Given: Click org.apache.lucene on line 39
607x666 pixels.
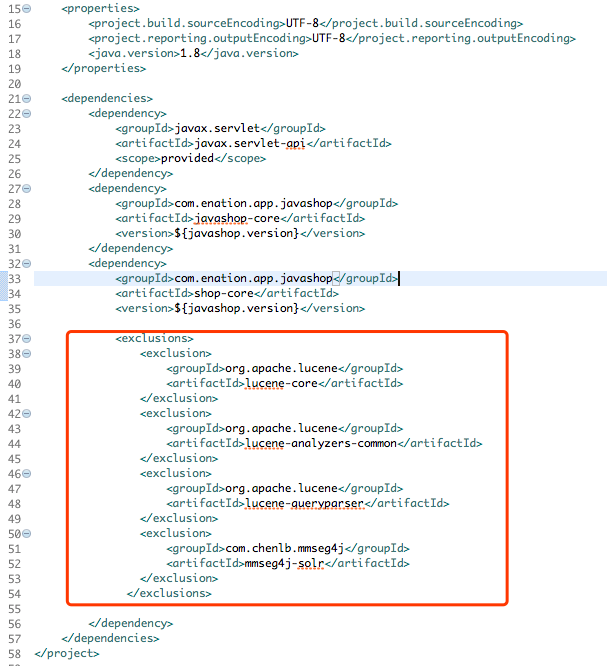Looking at the screenshot, I should pos(281,368).
